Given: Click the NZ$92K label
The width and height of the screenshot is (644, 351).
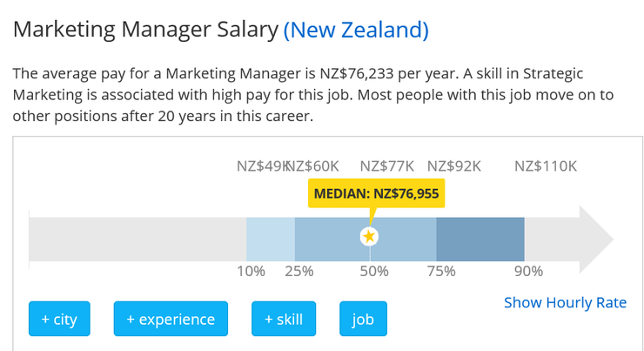Looking at the screenshot, I should 453,166.
